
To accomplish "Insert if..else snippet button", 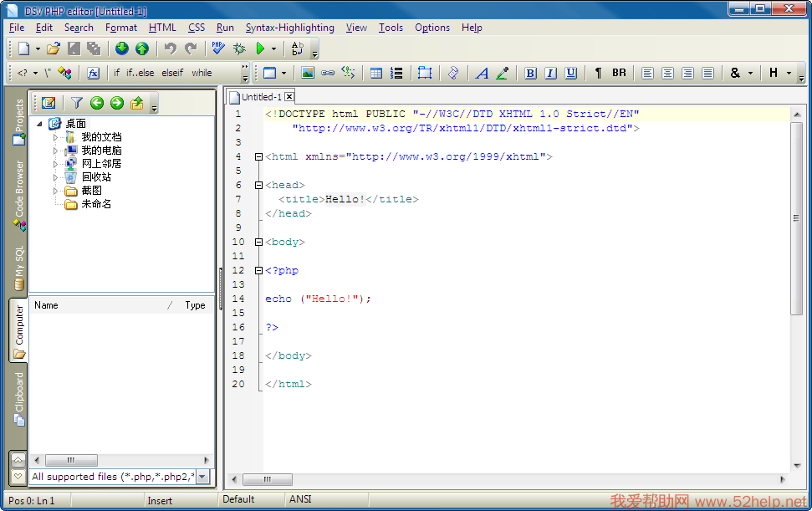I will (x=140, y=73).
